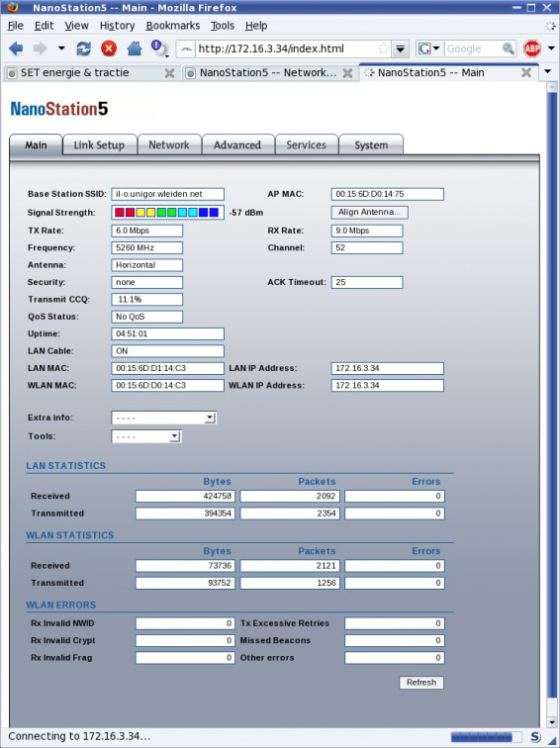Click the Adblock Plus ABP icon
Screen dimensions: 560x748
click(532, 48)
